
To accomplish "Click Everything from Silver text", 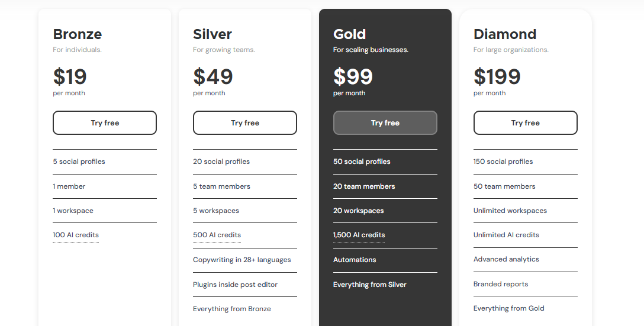I will 369,285.
